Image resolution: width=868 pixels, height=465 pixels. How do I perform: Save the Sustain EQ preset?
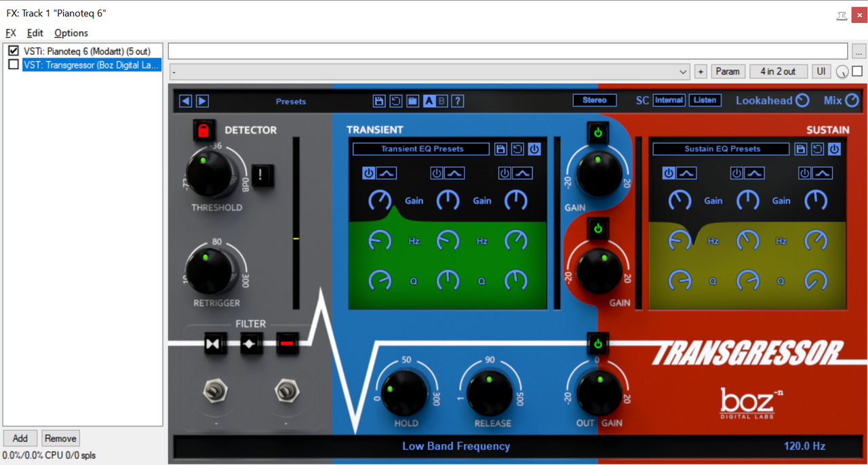click(800, 149)
